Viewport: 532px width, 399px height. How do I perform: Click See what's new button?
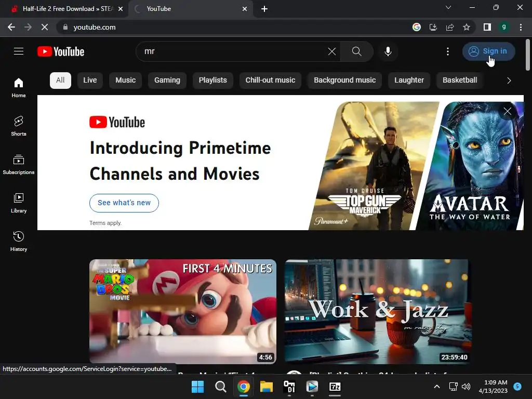[124, 203]
